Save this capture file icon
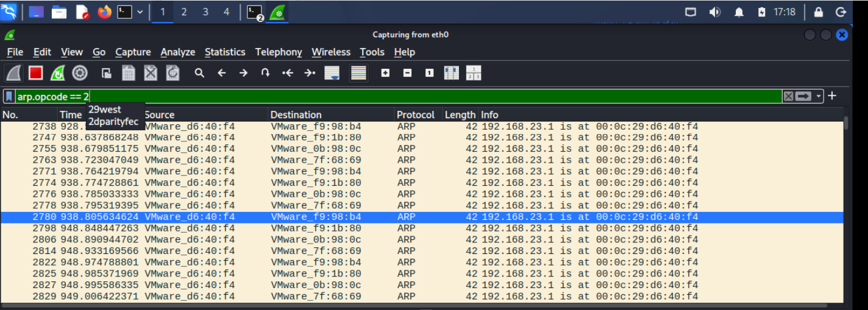 coord(128,73)
